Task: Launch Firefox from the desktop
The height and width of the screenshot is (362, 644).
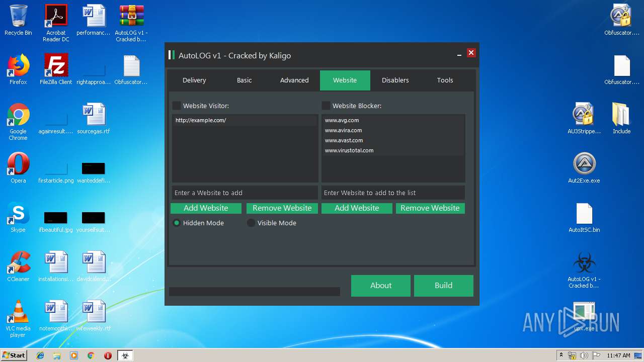Action: point(18,69)
